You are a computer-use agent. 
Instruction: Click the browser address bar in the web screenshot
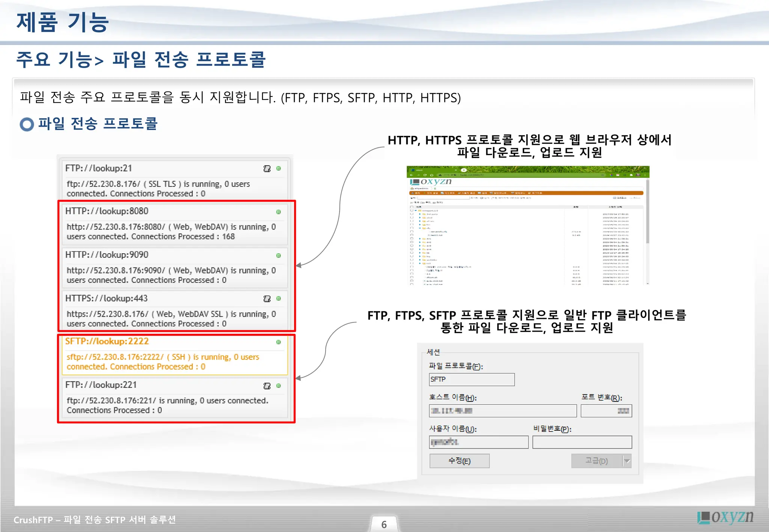point(522,175)
